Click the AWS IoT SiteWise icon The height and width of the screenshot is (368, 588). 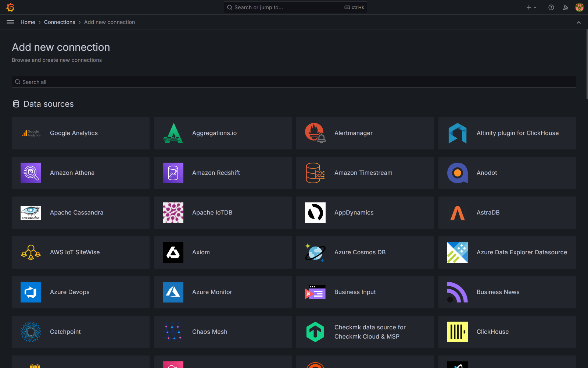coord(31,252)
